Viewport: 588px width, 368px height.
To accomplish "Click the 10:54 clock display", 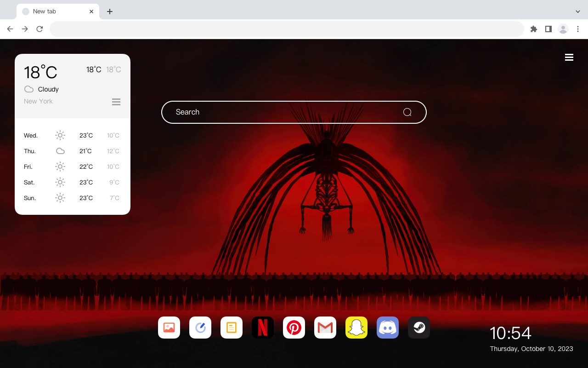I will point(510,333).
